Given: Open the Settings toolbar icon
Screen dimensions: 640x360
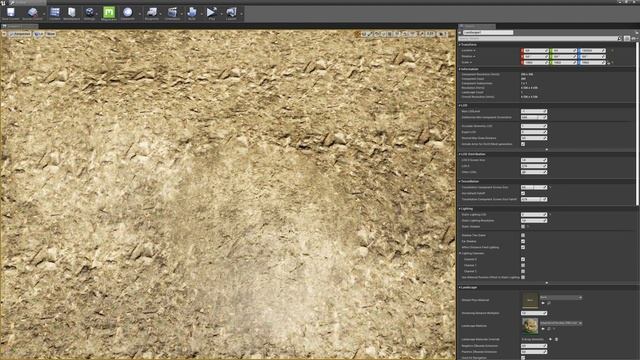Looking at the screenshot, I should tap(89, 13).
